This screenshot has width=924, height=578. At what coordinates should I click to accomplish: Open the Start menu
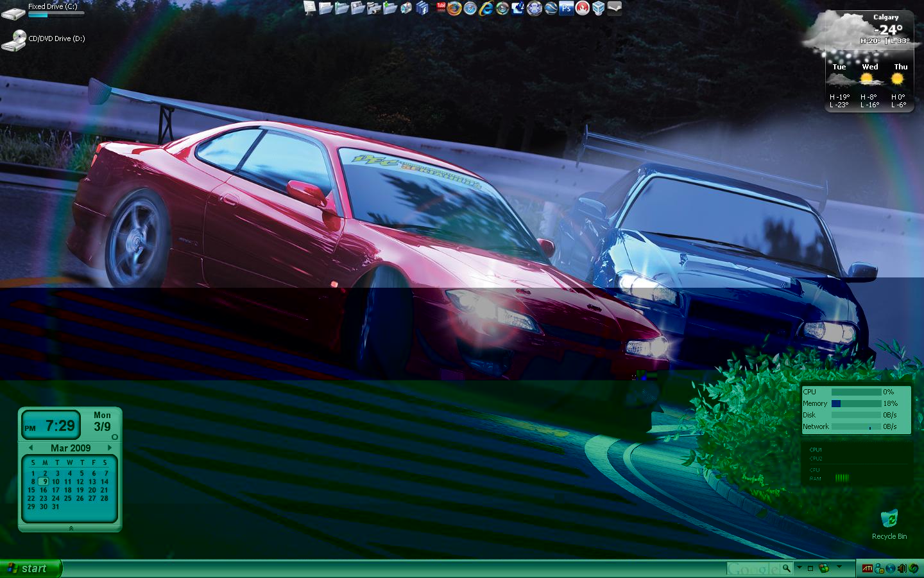coord(30,568)
